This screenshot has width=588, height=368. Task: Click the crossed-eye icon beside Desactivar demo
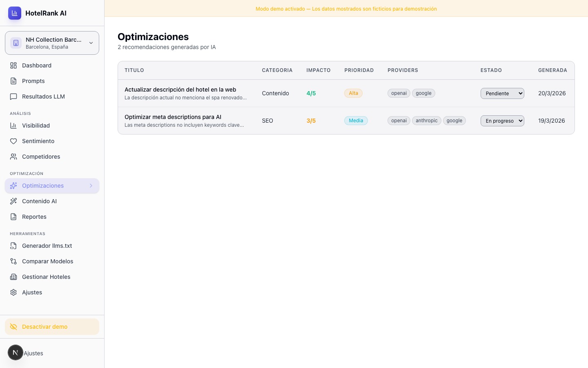point(13,327)
